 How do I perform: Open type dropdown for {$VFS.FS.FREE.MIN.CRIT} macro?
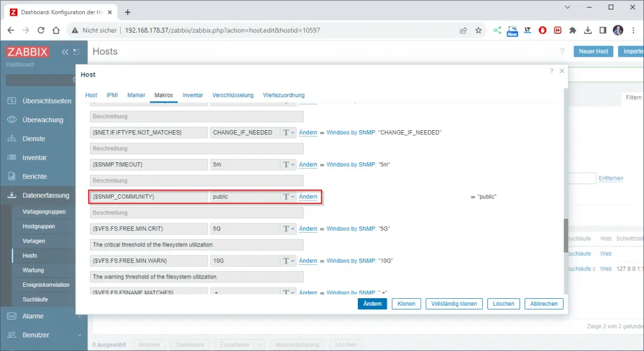(x=288, y=229)
